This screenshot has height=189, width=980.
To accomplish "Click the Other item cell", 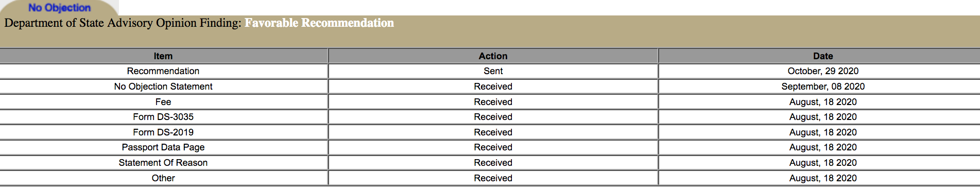I will point(163,178).
